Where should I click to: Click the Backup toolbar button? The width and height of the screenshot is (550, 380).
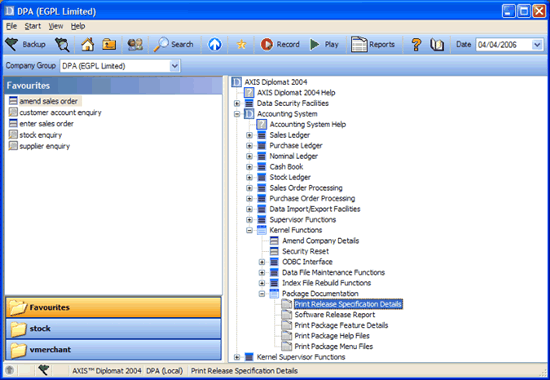pos(26,45)
